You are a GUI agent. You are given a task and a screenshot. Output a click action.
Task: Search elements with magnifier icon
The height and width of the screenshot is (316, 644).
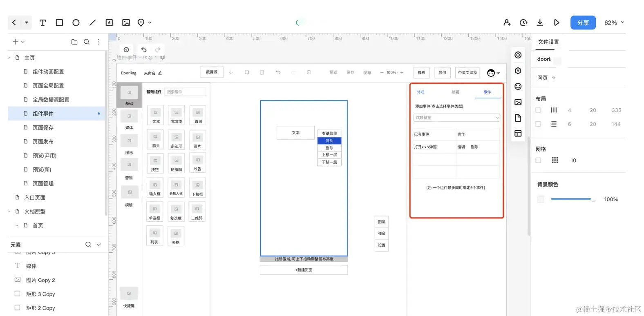(88, 245)
